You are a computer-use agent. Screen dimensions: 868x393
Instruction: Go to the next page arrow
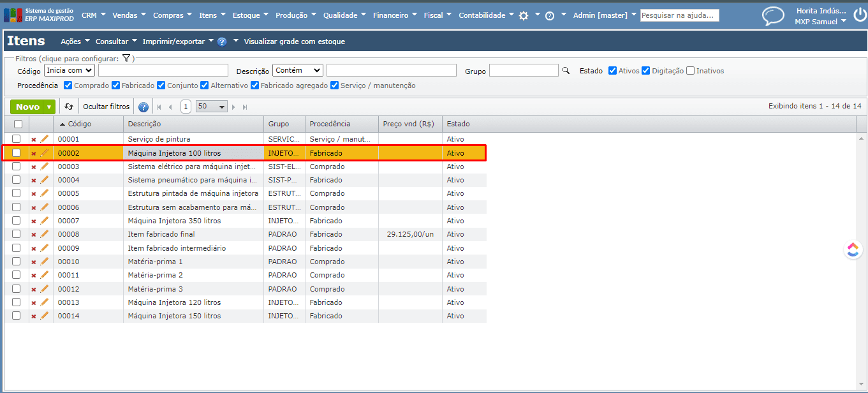click(234, 107)
